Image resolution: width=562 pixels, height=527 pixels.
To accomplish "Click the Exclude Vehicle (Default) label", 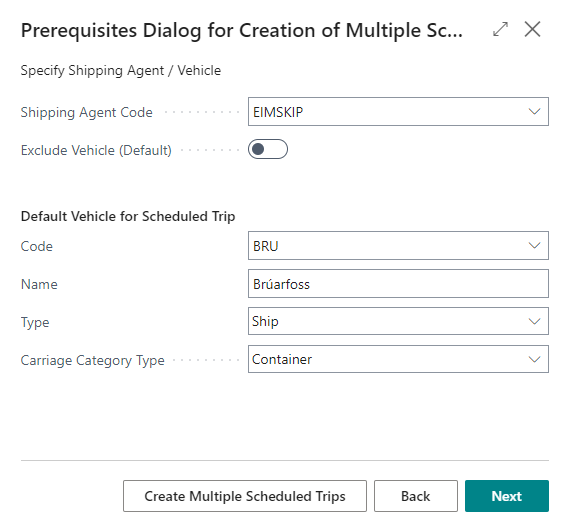I will pyautogui.click(x=96, y=150).
